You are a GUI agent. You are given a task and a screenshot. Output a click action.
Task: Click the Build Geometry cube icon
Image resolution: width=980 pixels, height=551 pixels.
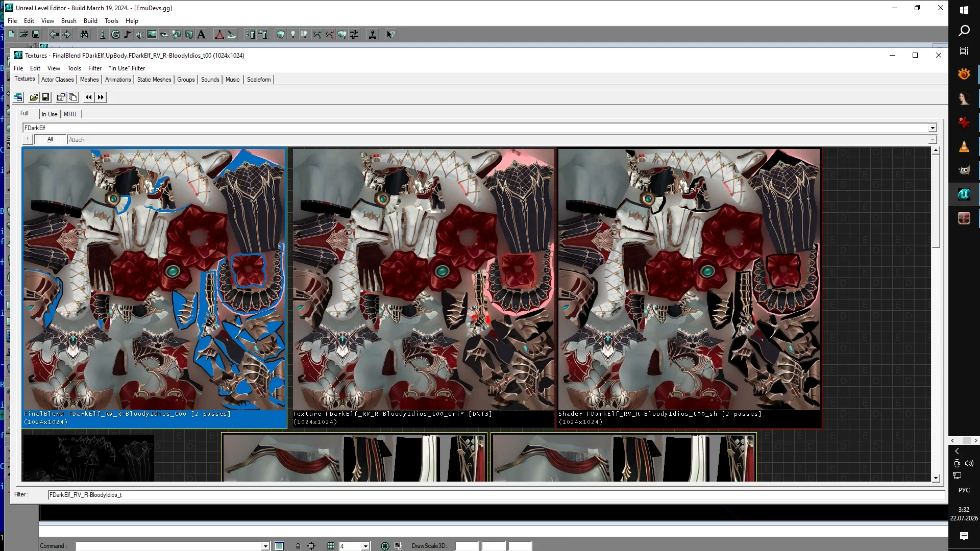pos(281,34)
